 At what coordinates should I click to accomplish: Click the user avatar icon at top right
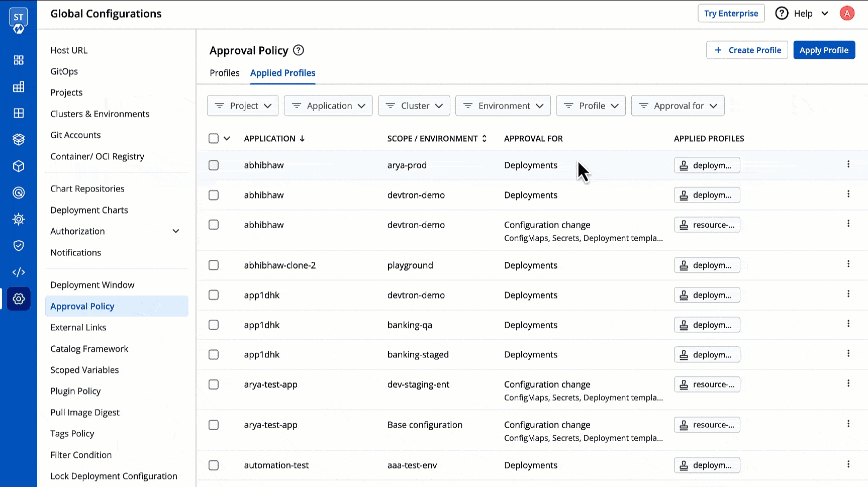(x=847, y=14)
